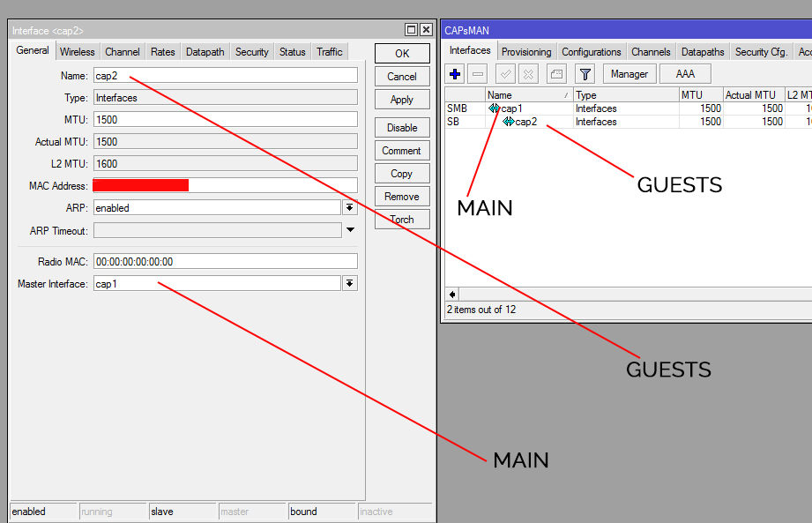The width and height of the screenshot is (812, 523).
Task: Click the Torch button
Action: (x=402, y=219)
